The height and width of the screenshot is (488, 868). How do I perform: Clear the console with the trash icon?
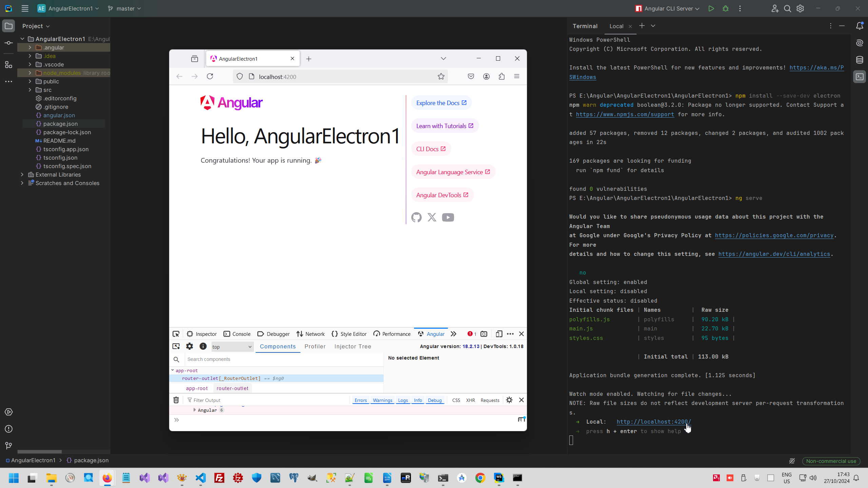176,400
